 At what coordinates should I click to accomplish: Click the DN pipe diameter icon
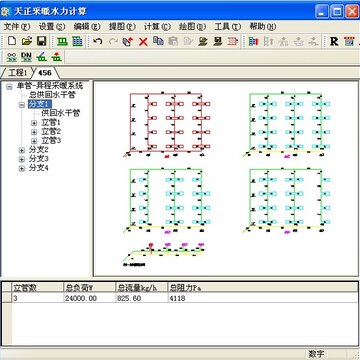point(26,57)
